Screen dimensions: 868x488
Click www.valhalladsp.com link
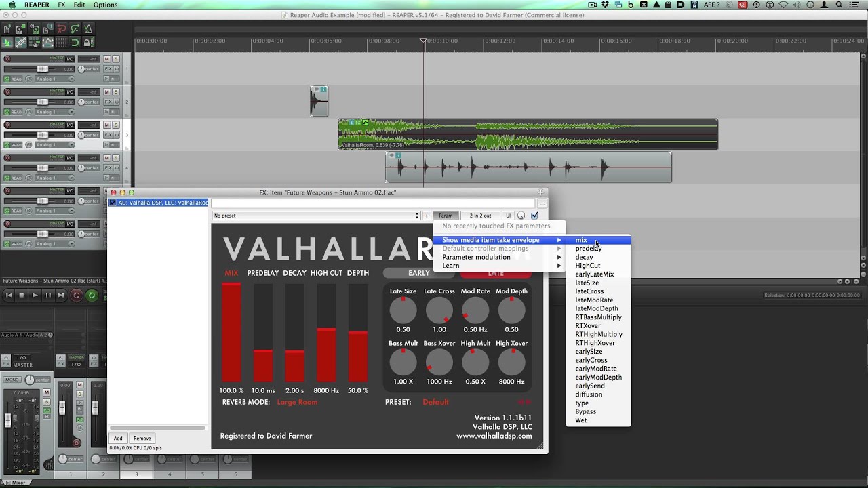(x=494, y=436)
